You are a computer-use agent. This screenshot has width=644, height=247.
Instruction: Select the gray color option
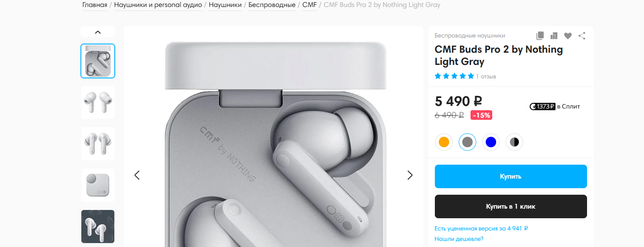[467, 142]
